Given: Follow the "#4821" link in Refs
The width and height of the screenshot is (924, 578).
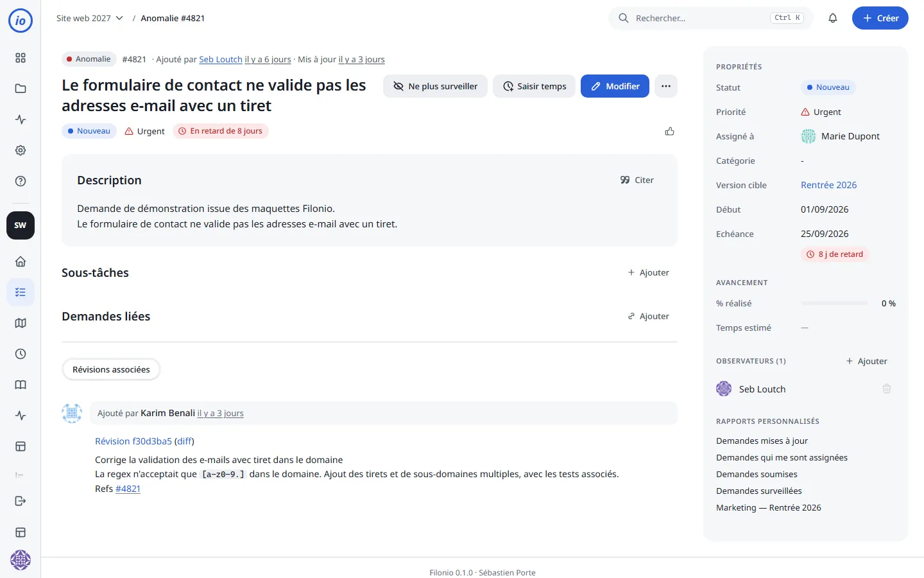Looking at the screenshot, I should pos(128,489).
